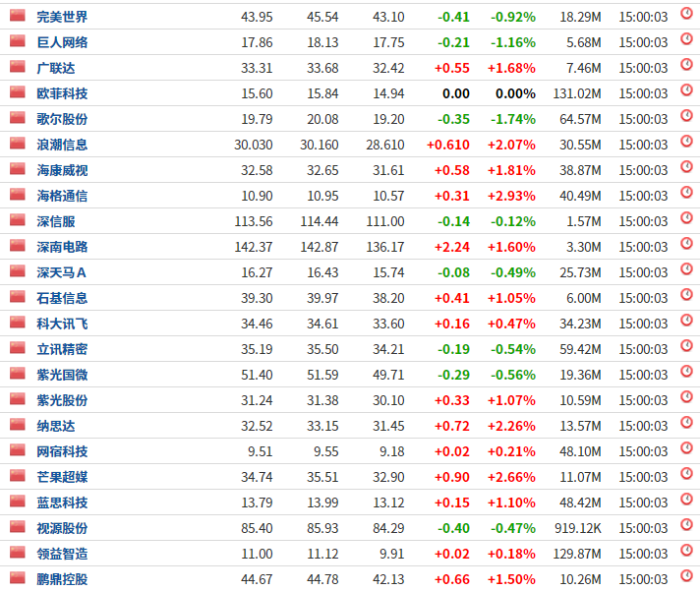Select the +2.66% change for 芒果超媒
The image size is (700, 591).
tap(511, 477)
